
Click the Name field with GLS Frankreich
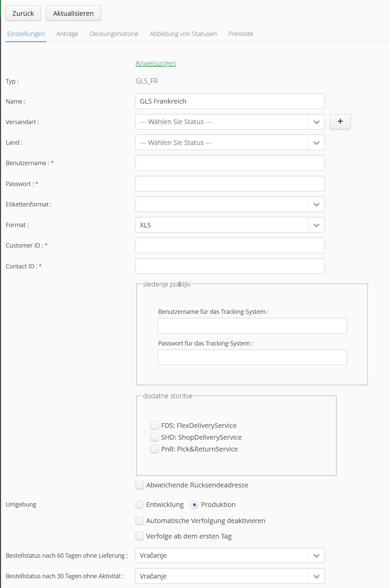(230, 101)
